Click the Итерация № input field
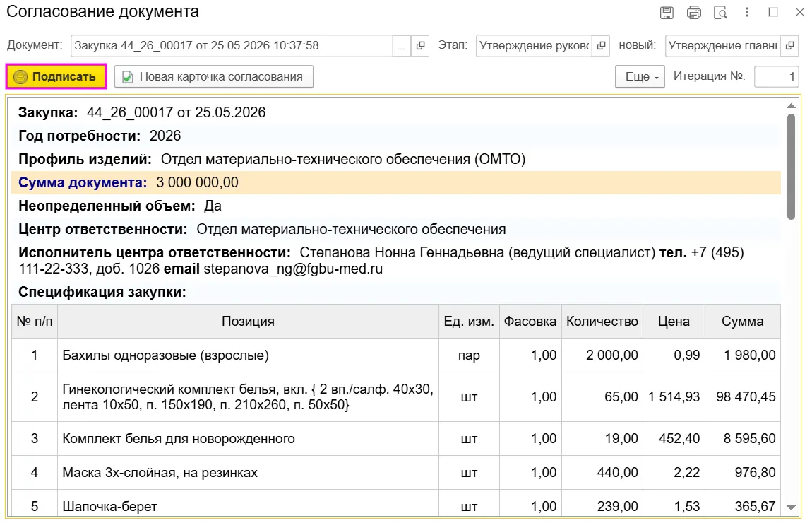The width and height of the screenshot is (812, 523). click(x=776, y=77)
